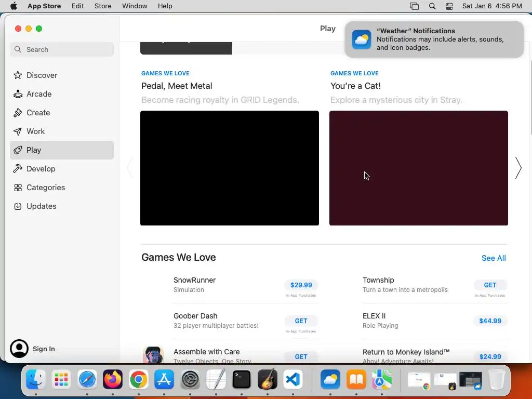Click the Sign In label
This screenshot has height=399, width=532.
click(x=44, y=349)
